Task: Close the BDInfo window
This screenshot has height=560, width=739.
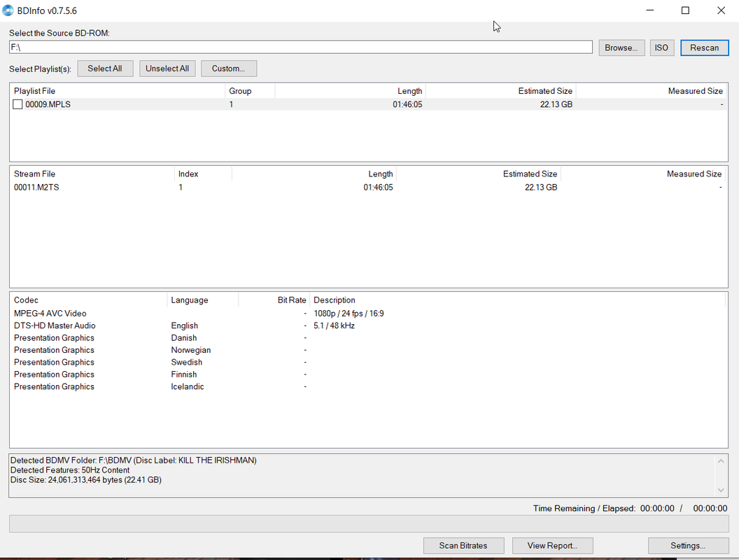Action: (721, 10)
